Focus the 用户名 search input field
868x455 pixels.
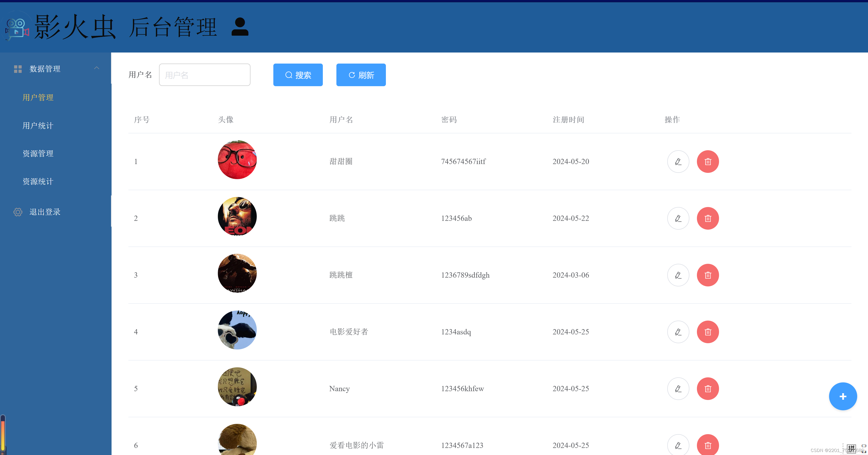pyautogui.click(x=205, y=75)
